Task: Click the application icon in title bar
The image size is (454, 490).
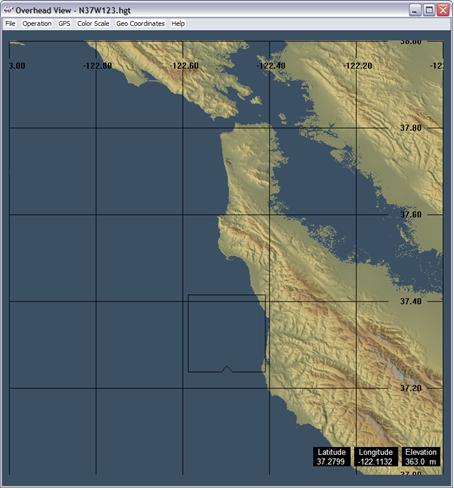Action: tap(8, 10)
